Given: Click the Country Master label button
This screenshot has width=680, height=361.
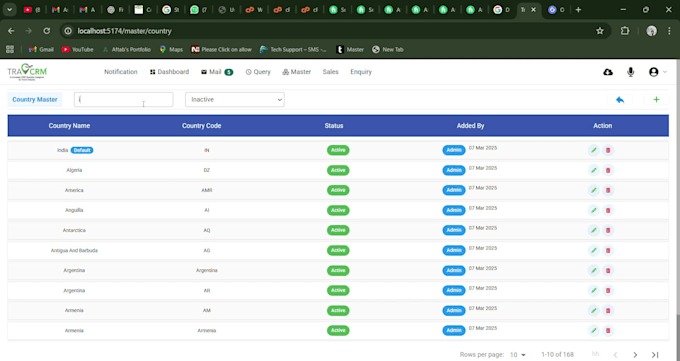Looking at the screenshot, I should pos(35,99).
